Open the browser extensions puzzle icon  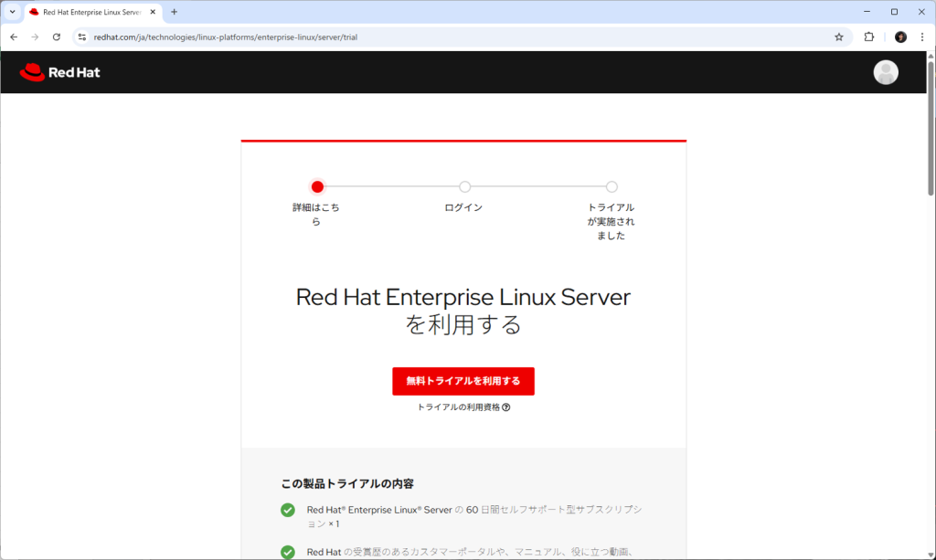pyautogui.click(x=869, y=37)
